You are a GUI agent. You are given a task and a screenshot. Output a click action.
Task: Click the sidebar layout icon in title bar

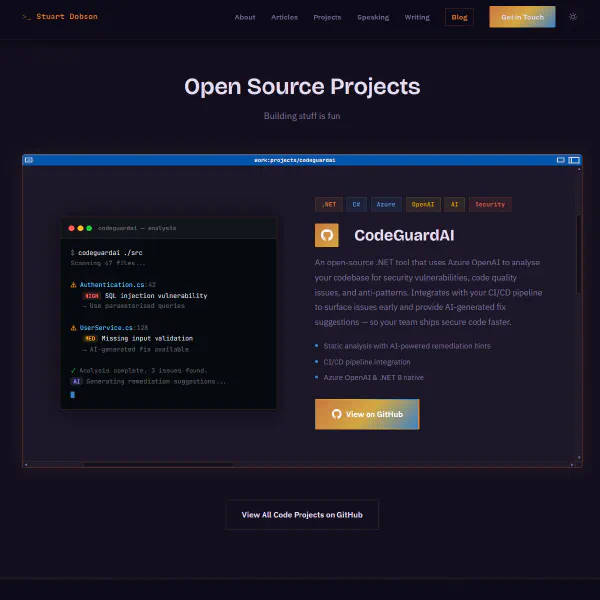(574, 160)
